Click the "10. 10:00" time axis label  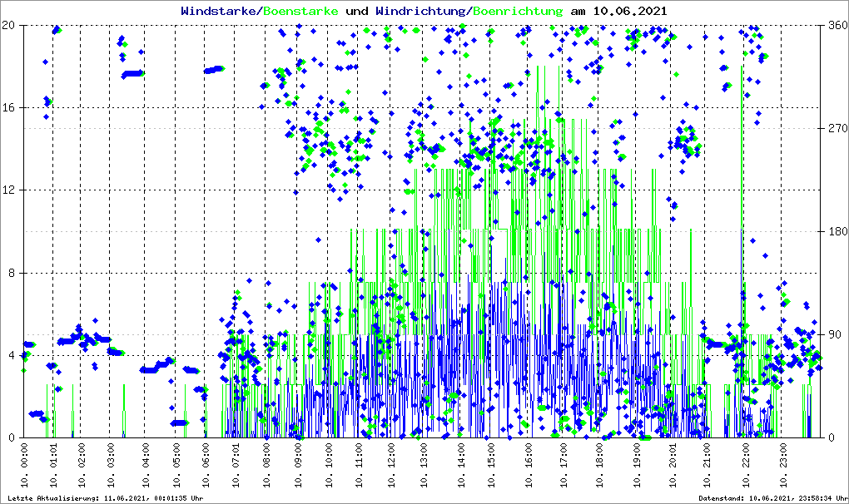(x=328, y=466)
